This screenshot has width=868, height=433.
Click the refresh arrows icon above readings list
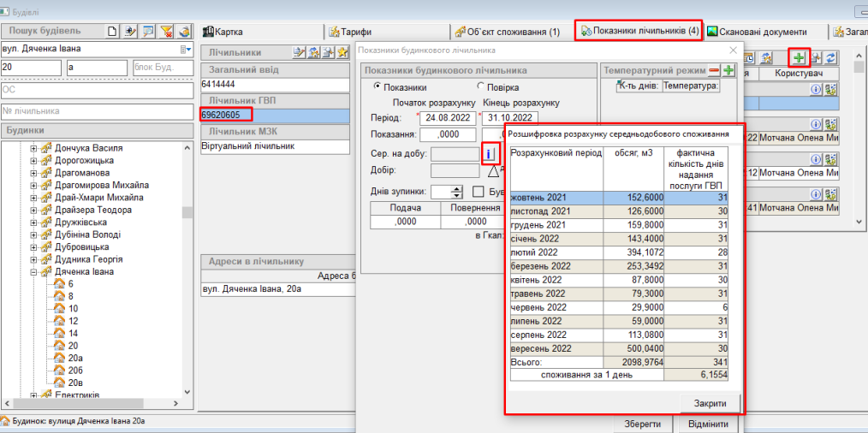point(830,57)
